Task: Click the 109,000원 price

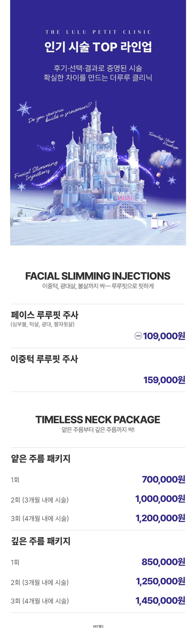Action: [164, 336]
